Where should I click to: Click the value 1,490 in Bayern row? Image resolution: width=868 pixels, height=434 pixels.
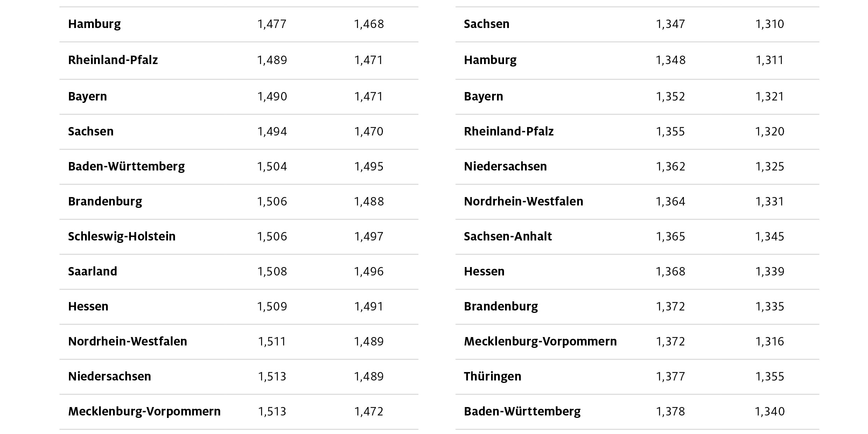pos(272,97)
